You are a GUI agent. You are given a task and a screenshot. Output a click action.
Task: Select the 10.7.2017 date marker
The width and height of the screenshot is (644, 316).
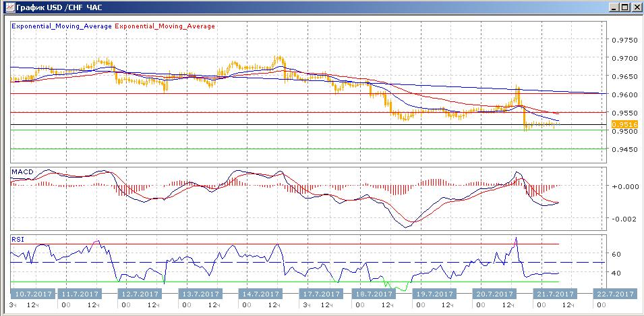pos(33,294)
